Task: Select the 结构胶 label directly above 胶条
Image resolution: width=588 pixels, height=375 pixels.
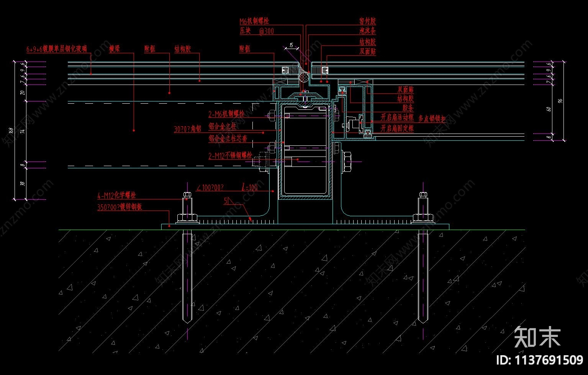Action: coord(406,99)
